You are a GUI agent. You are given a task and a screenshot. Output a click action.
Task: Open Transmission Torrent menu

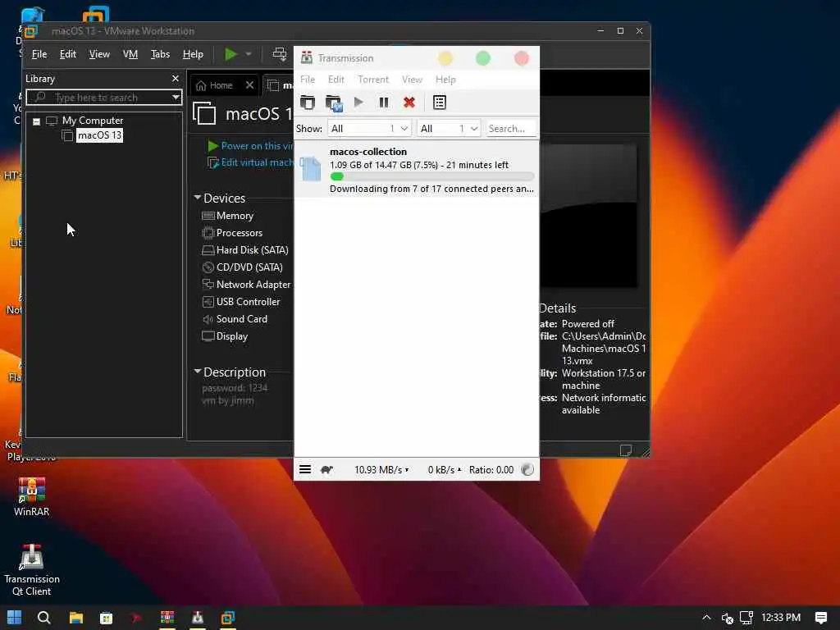click(x=373, y=80)
